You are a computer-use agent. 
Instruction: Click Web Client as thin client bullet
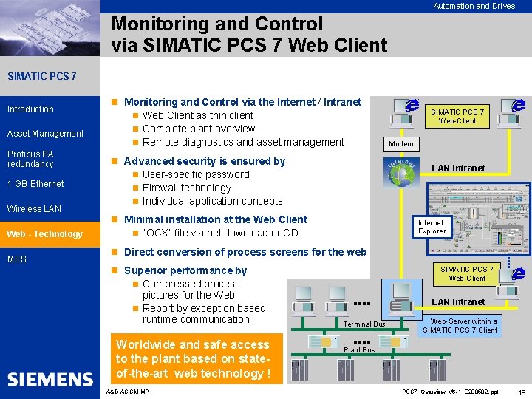click(198, 115)
